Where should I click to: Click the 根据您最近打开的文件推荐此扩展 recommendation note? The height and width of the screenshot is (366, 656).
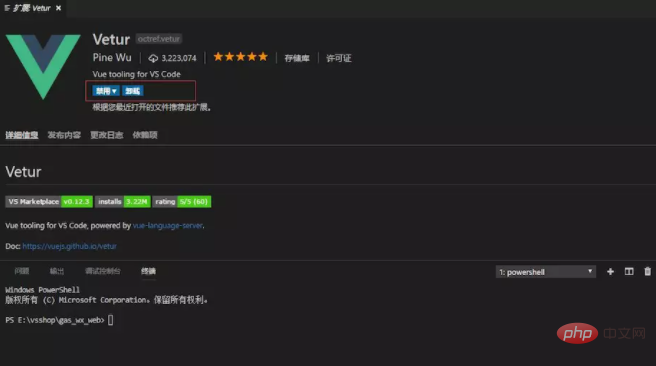pyautogui.click(x=151, y=107)
